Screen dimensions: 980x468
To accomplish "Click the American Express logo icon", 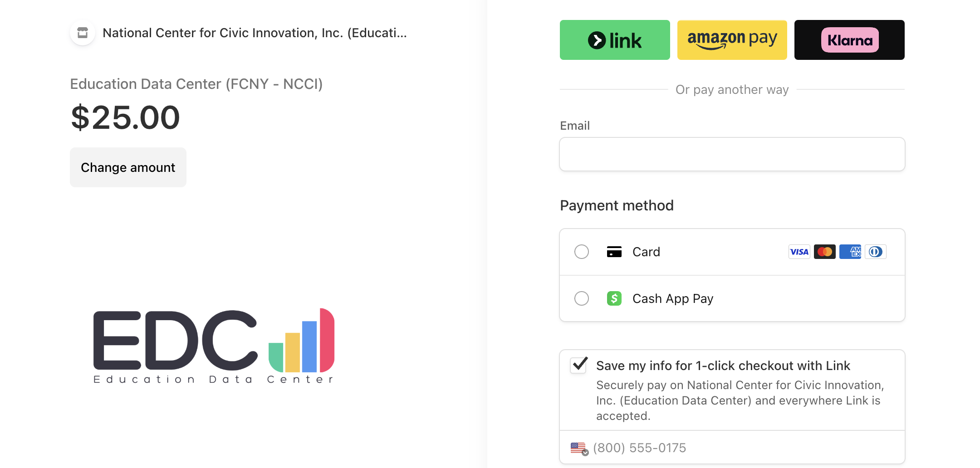I will pos(850,252).
